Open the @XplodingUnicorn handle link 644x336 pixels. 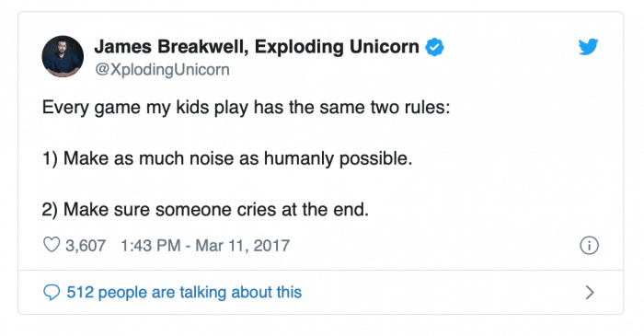pos(162,69)
